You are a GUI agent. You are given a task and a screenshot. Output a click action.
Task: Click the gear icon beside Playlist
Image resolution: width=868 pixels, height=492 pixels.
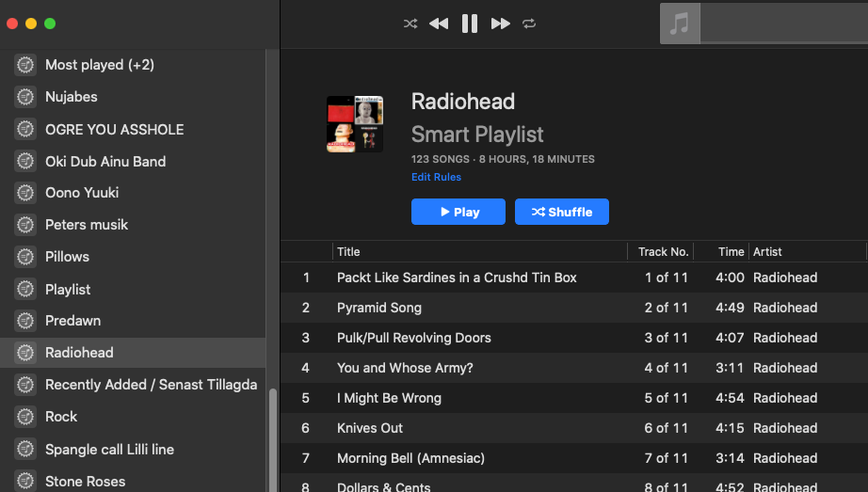24,289
